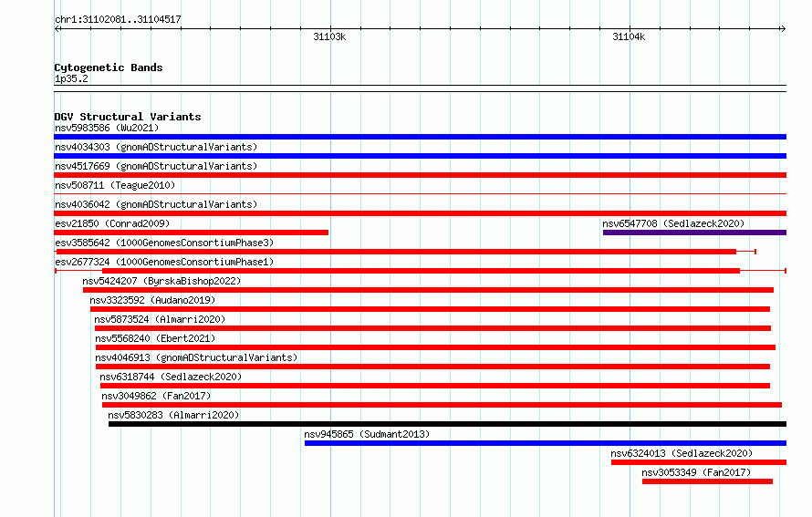Select the purple nsv6547708 variant bar
Image resolution: width=812 pixels, height=517 pixels.
coord(694,233)
